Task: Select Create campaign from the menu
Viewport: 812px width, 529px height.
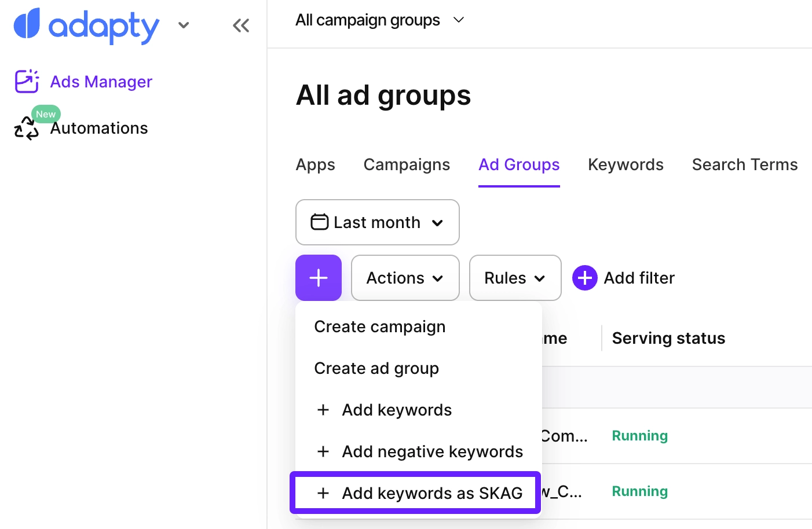Action: 379,326
